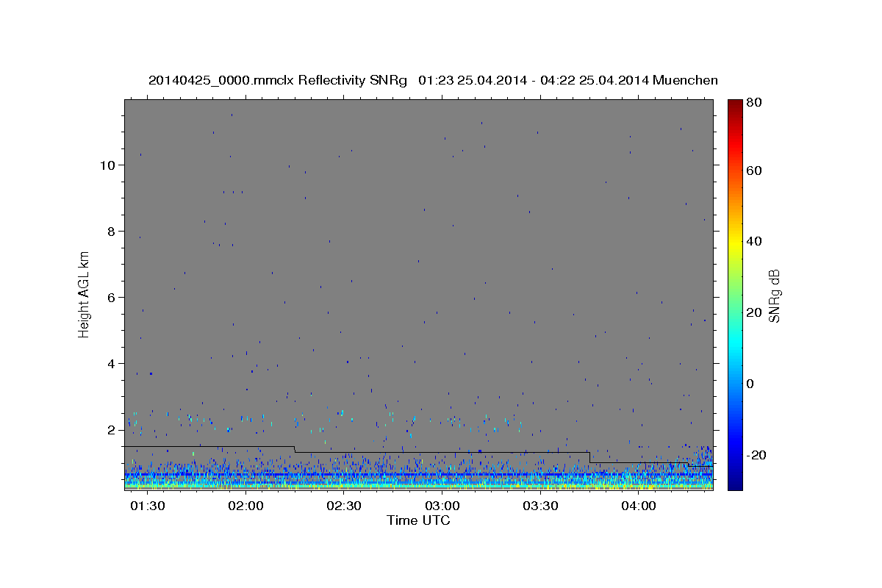Click the 02:30 time tick label
The height and width of the screenshot is (588, 882).
pos(344,506)
